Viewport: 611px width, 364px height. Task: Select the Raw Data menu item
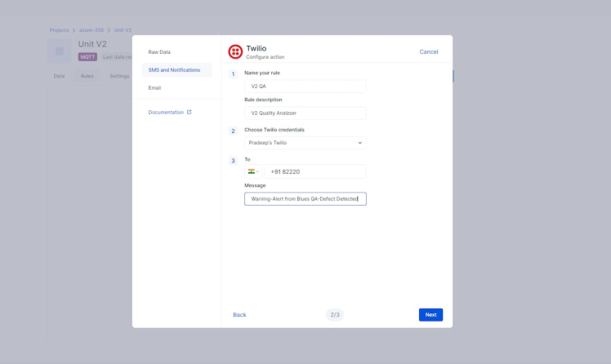click(159, 51)
